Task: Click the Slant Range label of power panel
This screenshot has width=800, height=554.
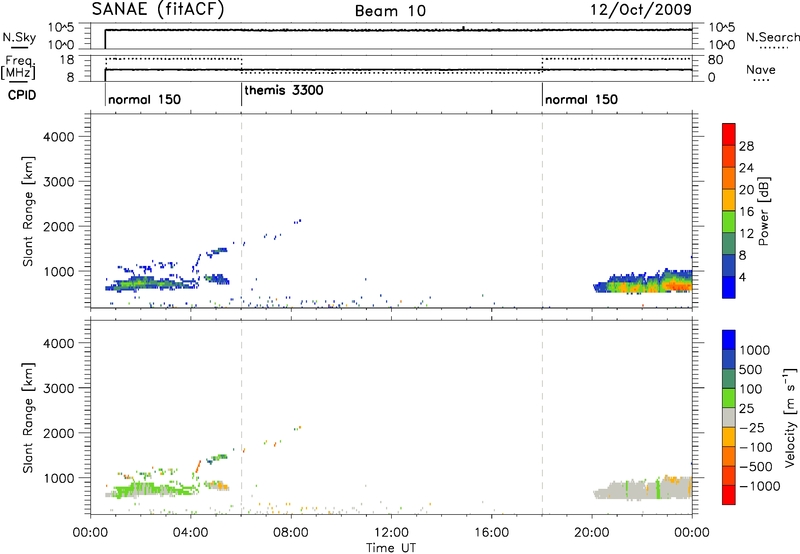Action: point(28,211)
